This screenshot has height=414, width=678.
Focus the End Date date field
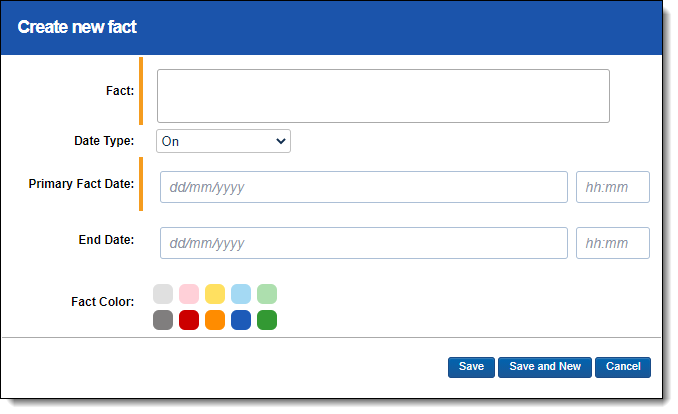[364, 243]
